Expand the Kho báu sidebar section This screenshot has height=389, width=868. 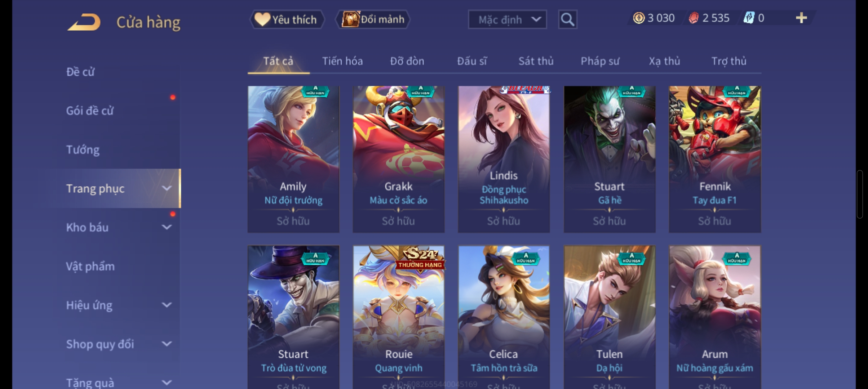click(167, 227)
